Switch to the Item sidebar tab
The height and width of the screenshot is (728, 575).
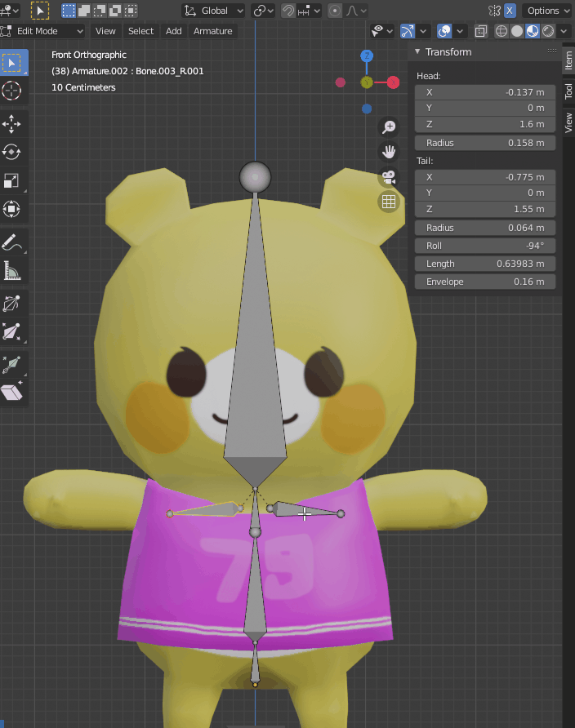click(568, 61)
